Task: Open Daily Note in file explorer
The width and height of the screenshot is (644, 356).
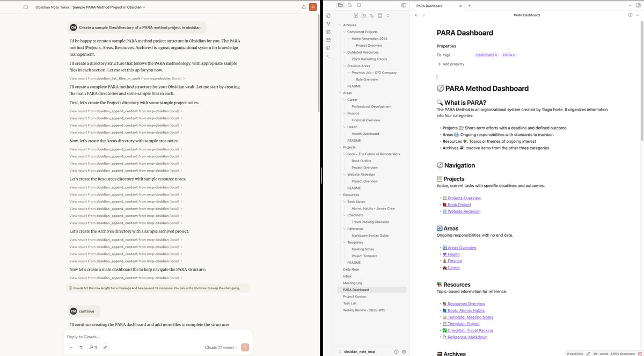Action: click(x=351, y=270)
